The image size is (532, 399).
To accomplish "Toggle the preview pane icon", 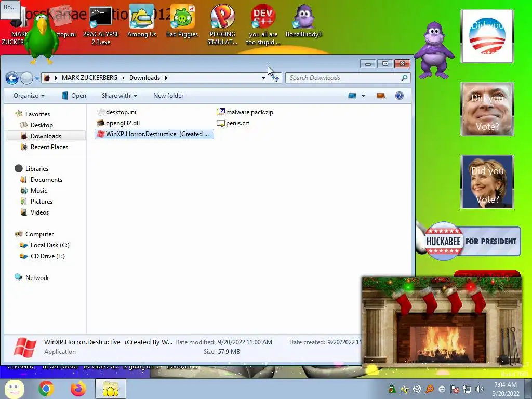I will tap(381, 96).
